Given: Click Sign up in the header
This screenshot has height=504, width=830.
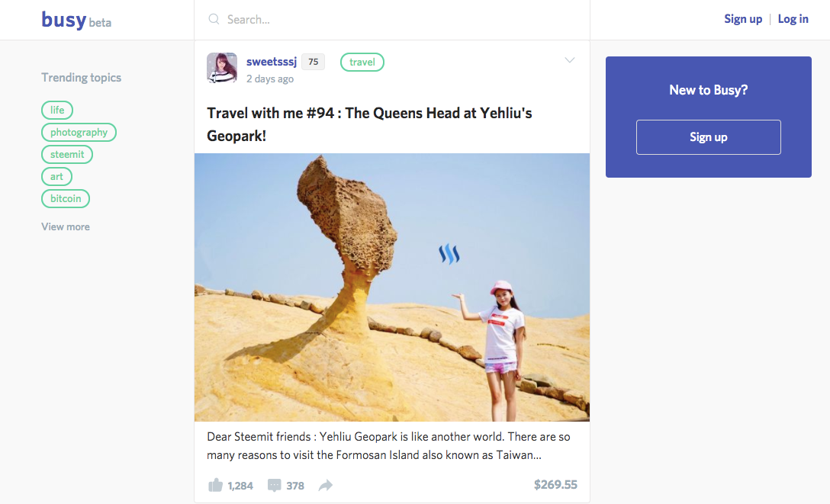Looking at the screenshot, I should 743,19.
